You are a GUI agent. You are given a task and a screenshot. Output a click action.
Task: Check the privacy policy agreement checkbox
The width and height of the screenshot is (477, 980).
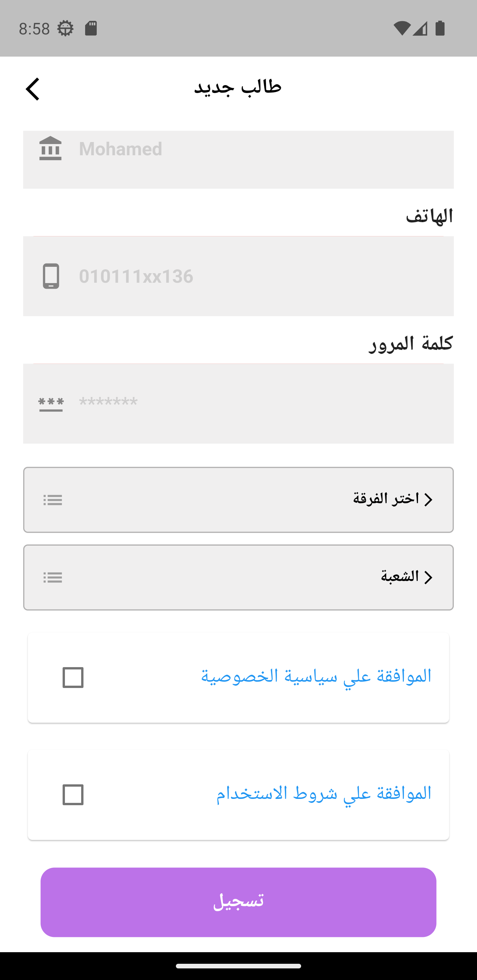point(73,677)
